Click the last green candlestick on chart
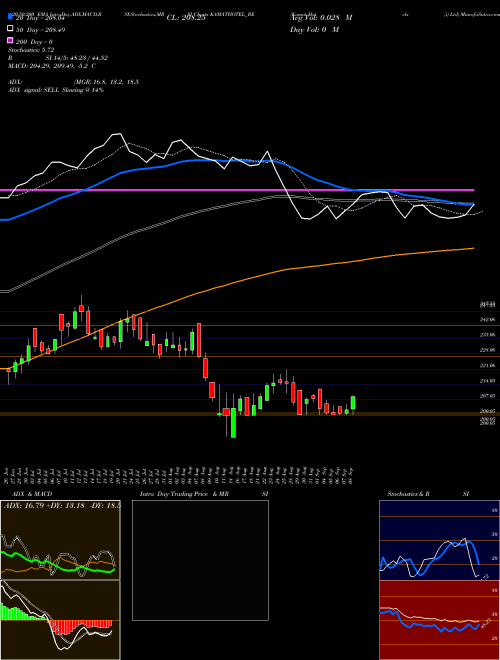 [353, 403]
